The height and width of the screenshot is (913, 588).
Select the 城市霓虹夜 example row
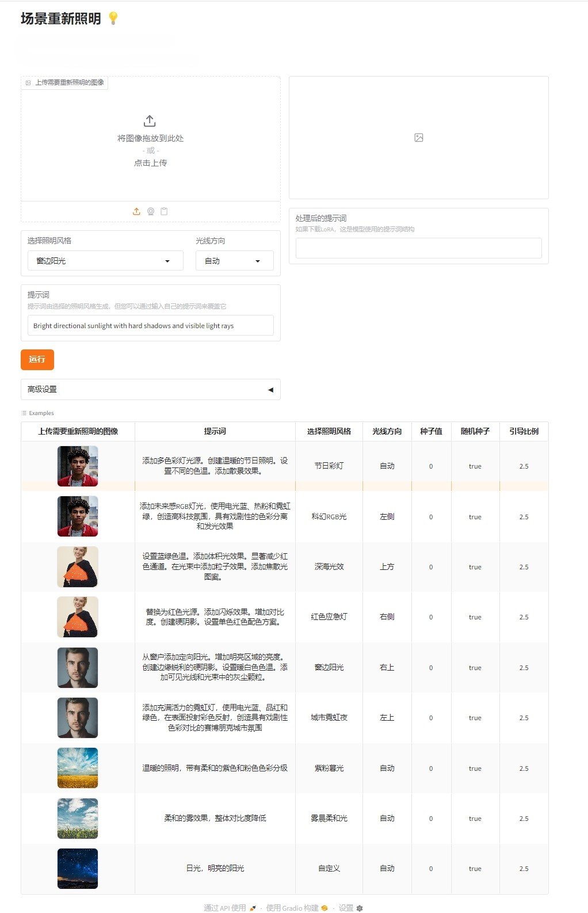(329, 718)
